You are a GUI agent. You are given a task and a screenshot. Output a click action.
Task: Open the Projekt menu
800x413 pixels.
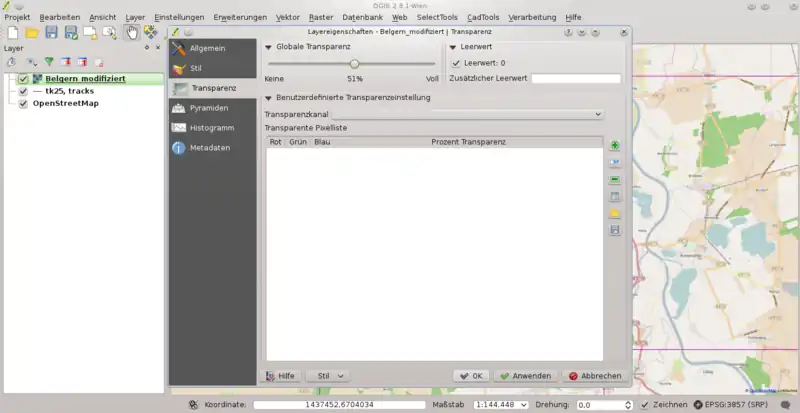tap(17, 17)
